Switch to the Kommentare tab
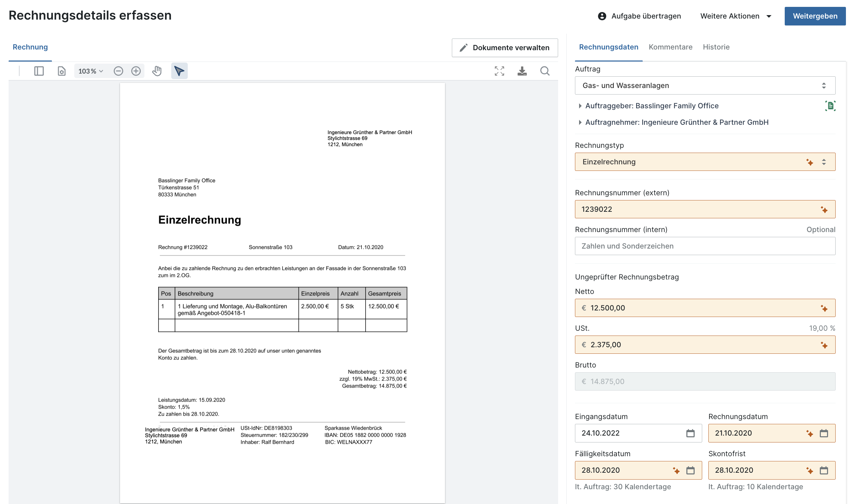This screenshot has height=504, width=848. (670, 47)
